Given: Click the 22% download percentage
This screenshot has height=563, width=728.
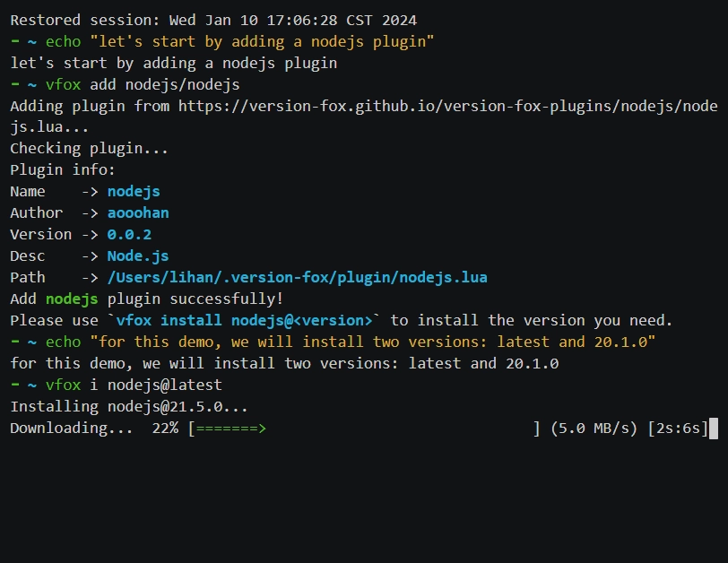Looking at the screenshot, I should (165, 429).
